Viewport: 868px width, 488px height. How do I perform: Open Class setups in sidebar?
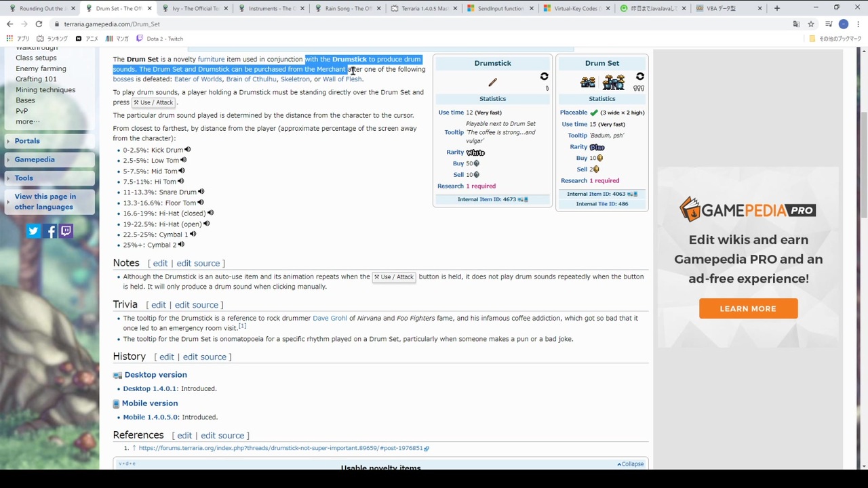(36, 58)
